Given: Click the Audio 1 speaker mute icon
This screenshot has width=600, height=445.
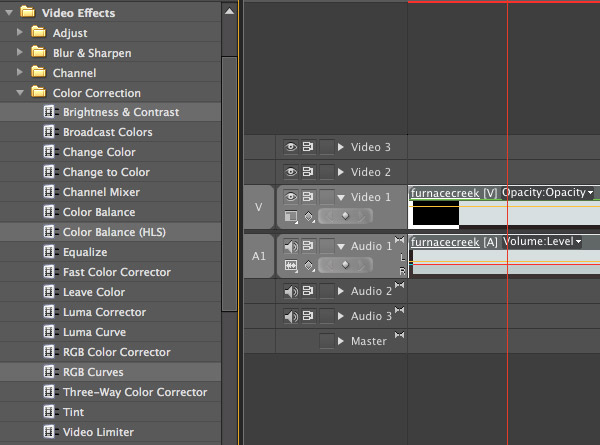Looking at the screenshot, I should tap(291, 246).
